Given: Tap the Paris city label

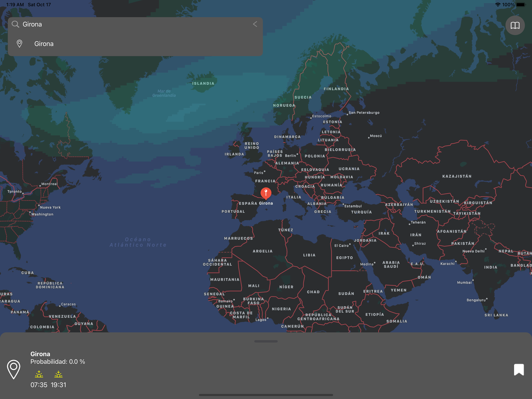Looking at the screenshot, I should pos(259,173).
